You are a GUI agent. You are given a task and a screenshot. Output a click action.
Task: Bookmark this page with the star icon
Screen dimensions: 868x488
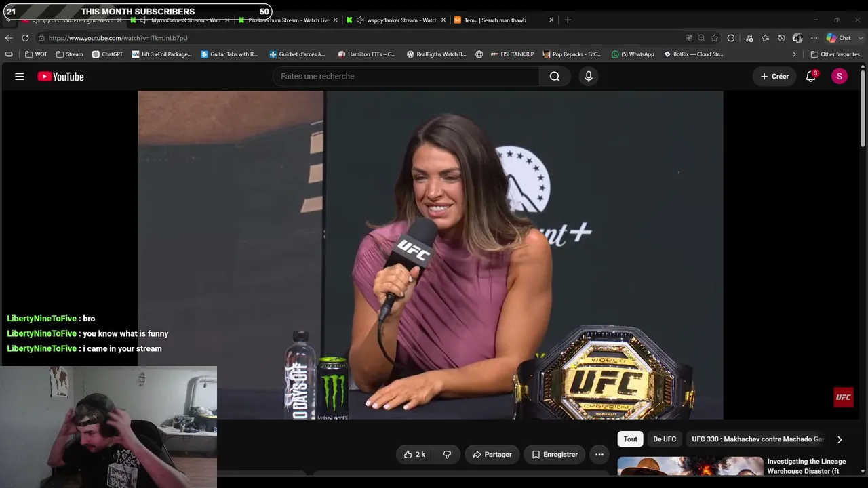pos(714,38)
